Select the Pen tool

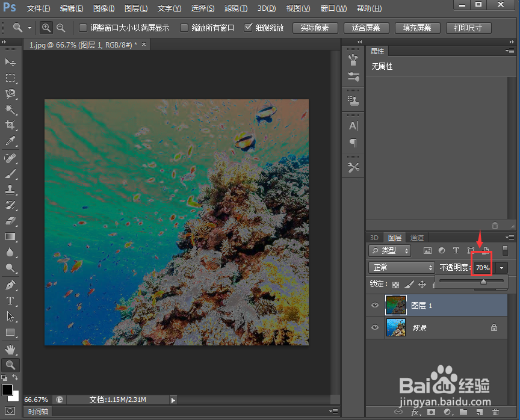tap(10, 285)
